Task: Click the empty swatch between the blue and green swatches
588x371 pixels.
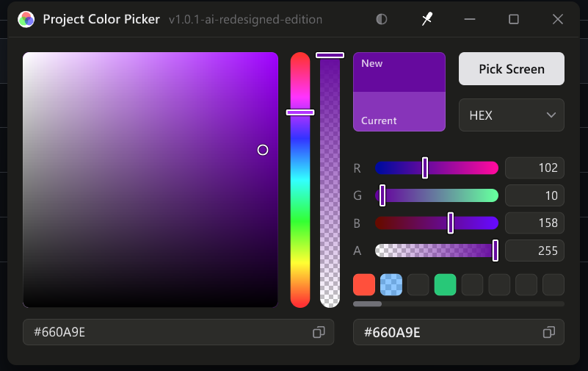Action: 418,285
